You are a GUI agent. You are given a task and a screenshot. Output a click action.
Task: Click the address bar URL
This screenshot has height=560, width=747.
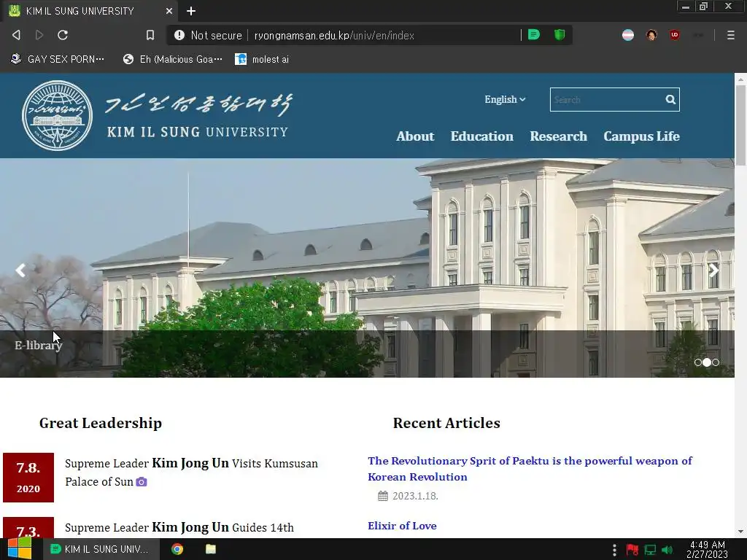334,35
